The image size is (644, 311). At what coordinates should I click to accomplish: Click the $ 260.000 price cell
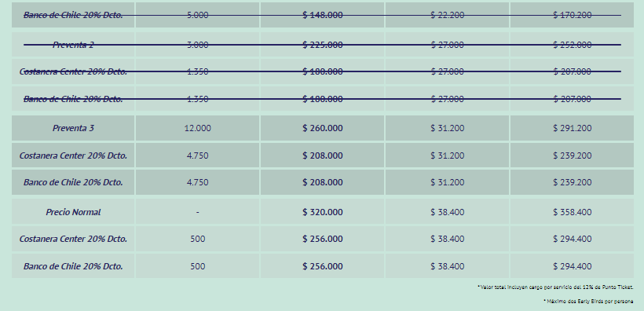(323, 128)
